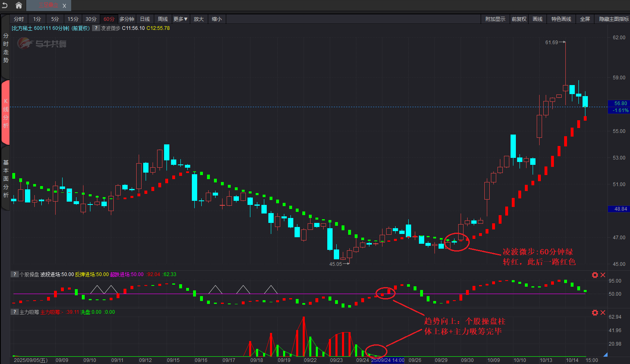Remove the 个股操盘 indicator panel
The image size is (630, 364).
click(x=603, y=275)
